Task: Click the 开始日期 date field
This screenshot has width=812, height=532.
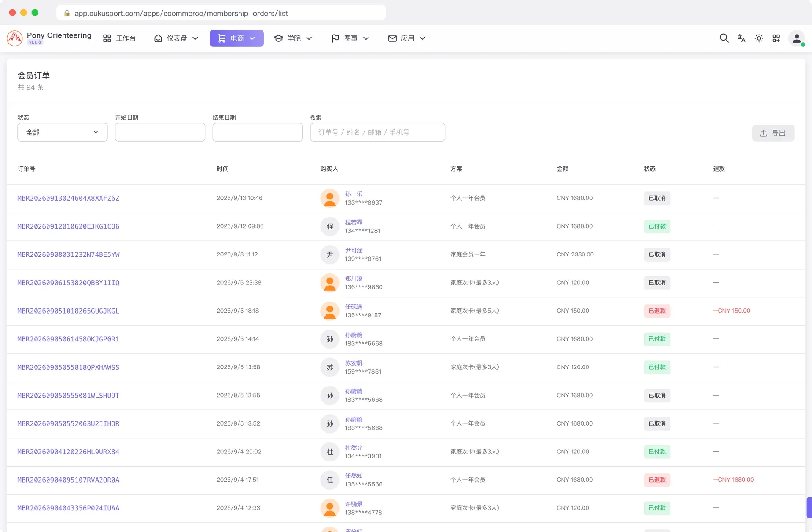Action: 160,132
